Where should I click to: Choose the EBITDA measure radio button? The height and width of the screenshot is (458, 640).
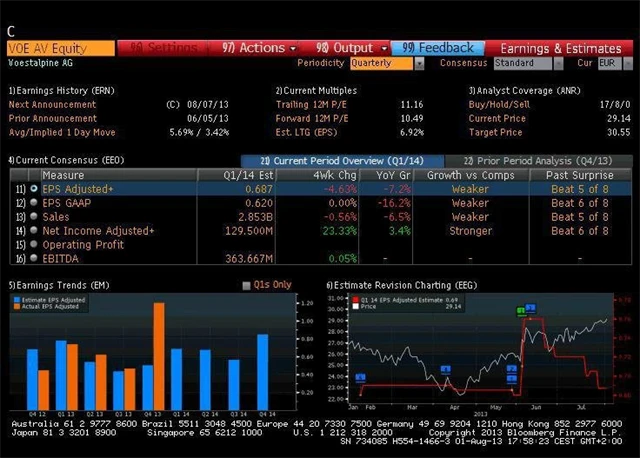coord(33,258)
